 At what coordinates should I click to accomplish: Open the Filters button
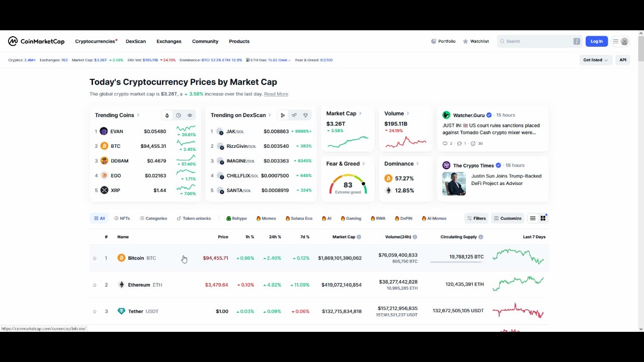pyautogui.click(x=476, y=218)
